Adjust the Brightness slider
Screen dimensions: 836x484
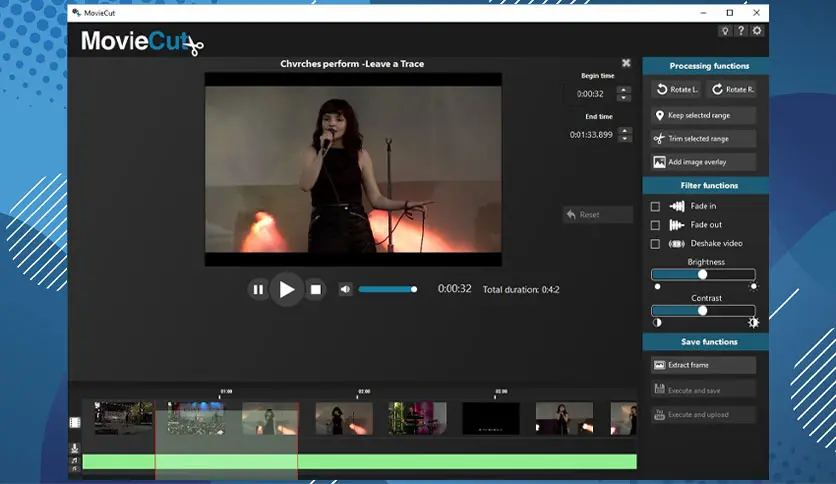pos(703,275)
